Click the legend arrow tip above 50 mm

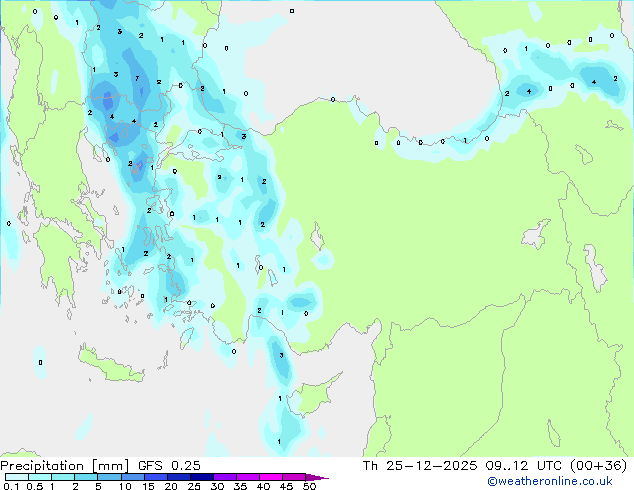[317, 478]
